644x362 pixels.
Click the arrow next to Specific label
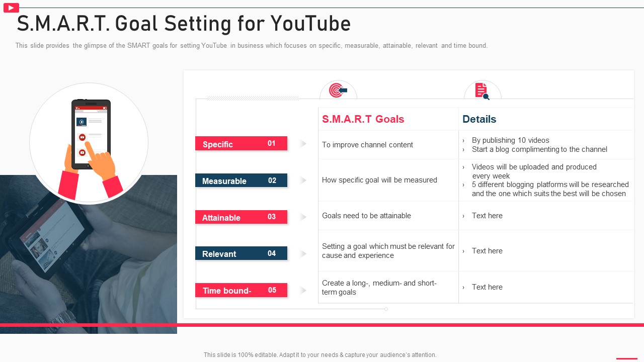[x=303, y=144]
